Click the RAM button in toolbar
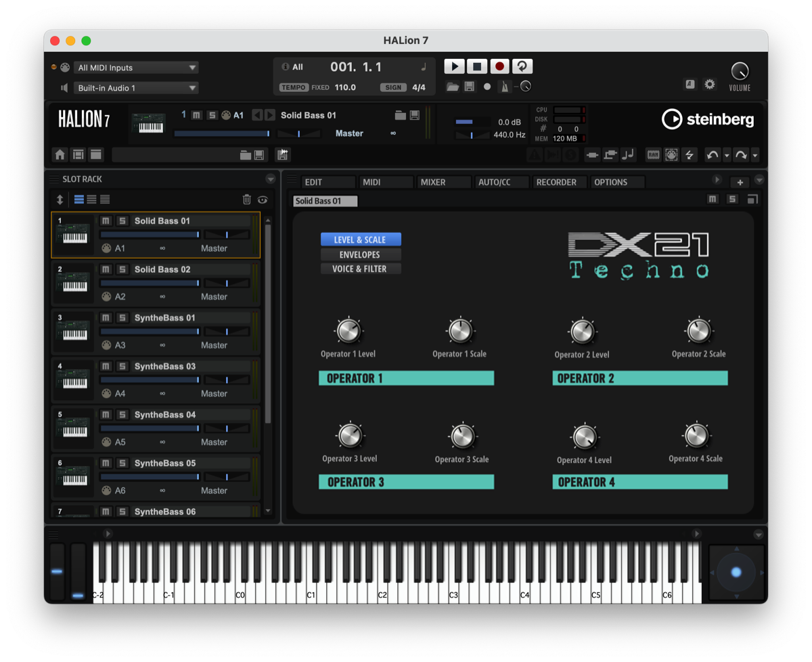The image size is (812, 662). [x=653, y=155]
